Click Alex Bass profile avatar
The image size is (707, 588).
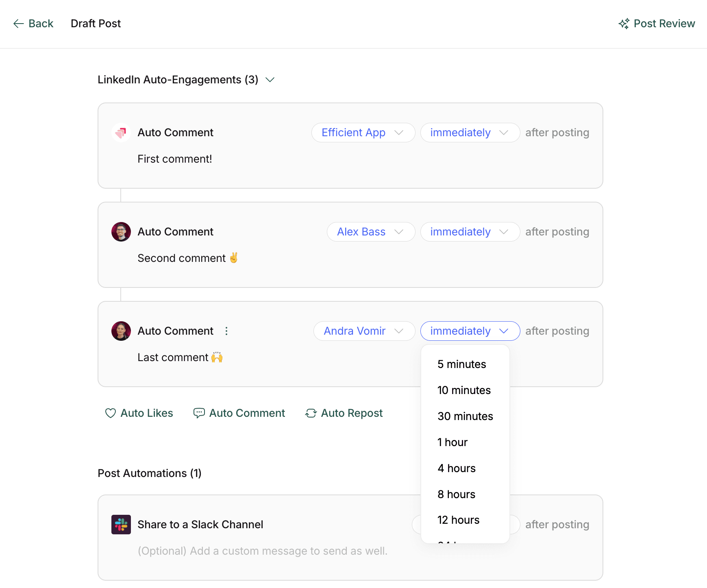pos(121,232)
